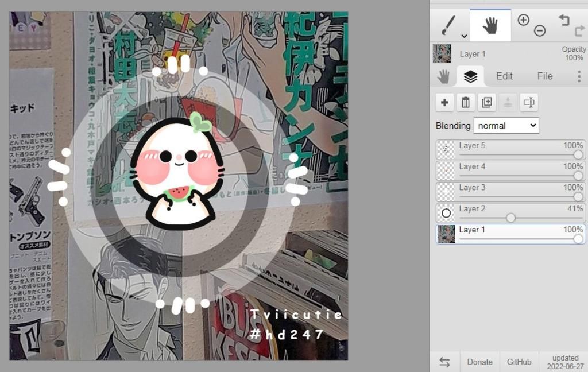Click the Layer 3 opacity slider handle

[x=578, y=196]
